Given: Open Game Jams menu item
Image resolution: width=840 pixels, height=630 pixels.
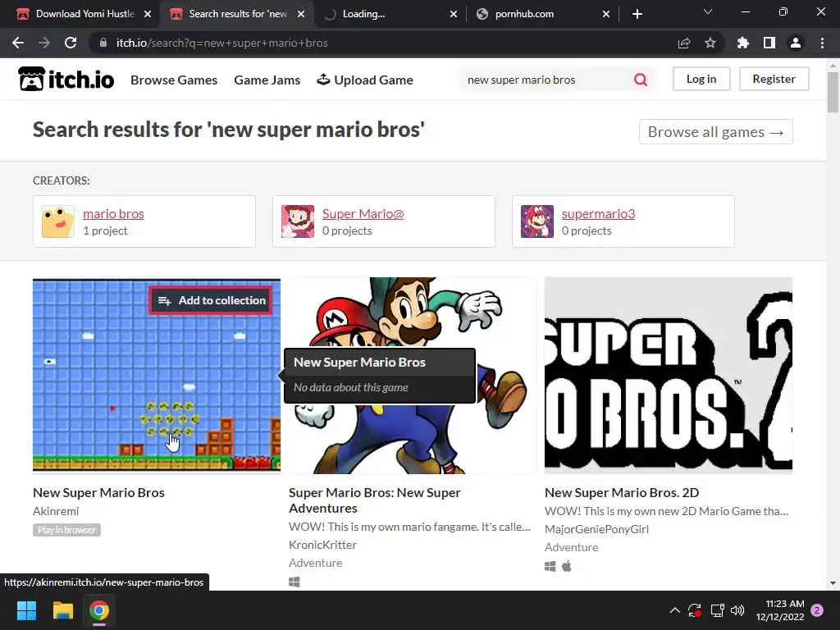Looking at the screenshot, I should coord(267,80).
